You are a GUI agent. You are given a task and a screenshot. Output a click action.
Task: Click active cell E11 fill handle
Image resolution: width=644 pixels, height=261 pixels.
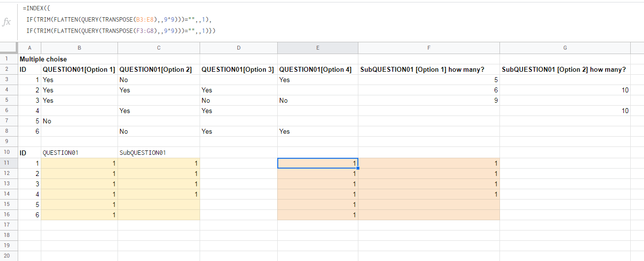click(x=358, y=168)
